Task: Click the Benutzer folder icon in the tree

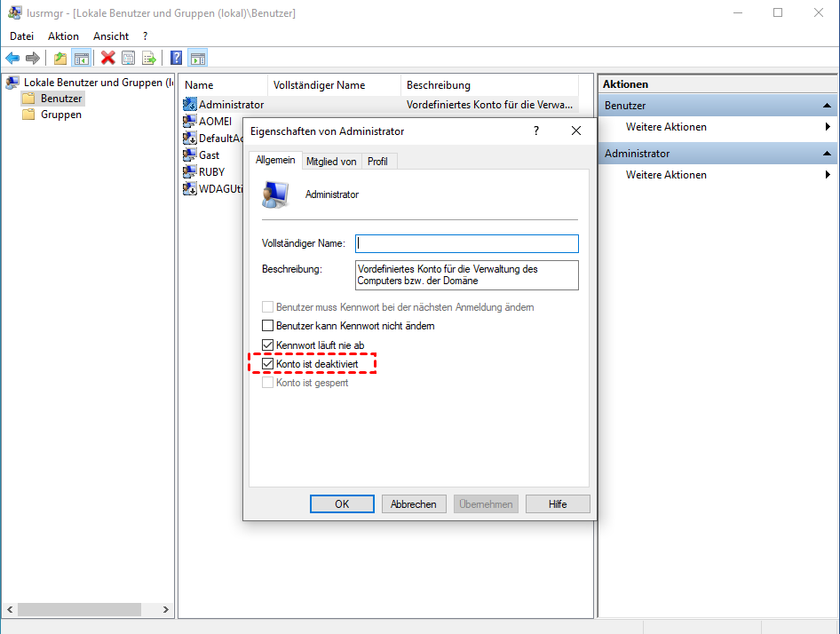Action: [x=28, y=99]
